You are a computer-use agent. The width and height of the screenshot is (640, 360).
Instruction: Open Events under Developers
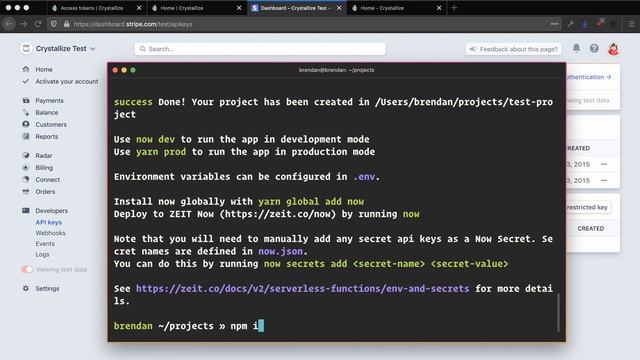pos(45,243)
